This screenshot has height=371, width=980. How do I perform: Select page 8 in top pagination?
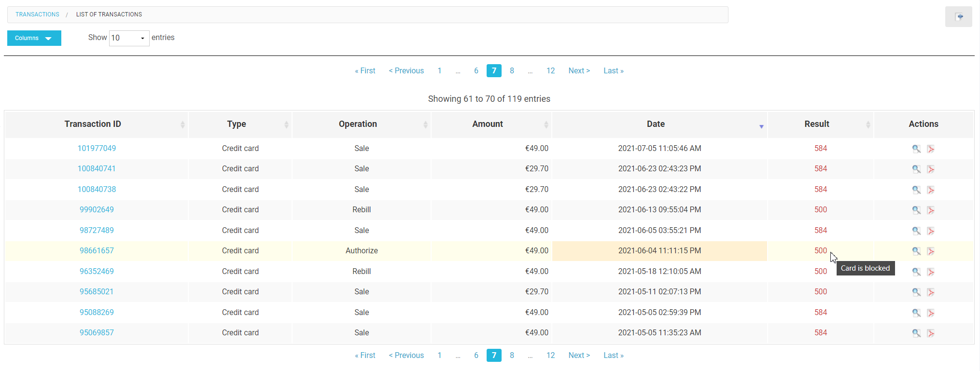[x=512, y=70]
